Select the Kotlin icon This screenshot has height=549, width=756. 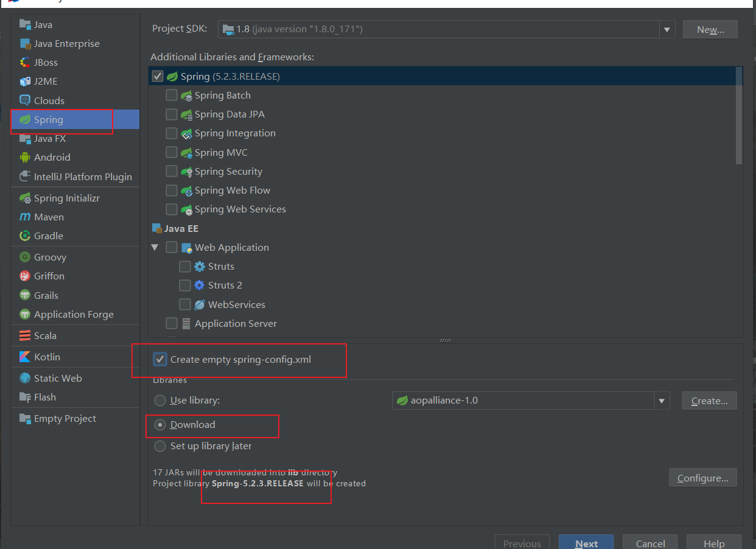(25, 357)
